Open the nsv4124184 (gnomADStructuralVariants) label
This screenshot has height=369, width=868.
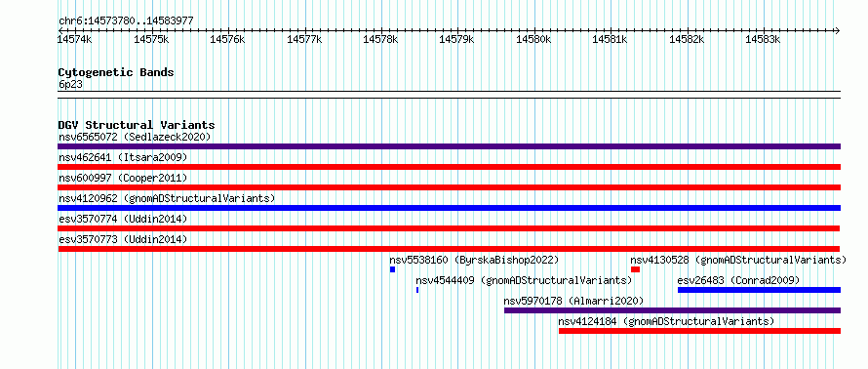click(666, 321)
